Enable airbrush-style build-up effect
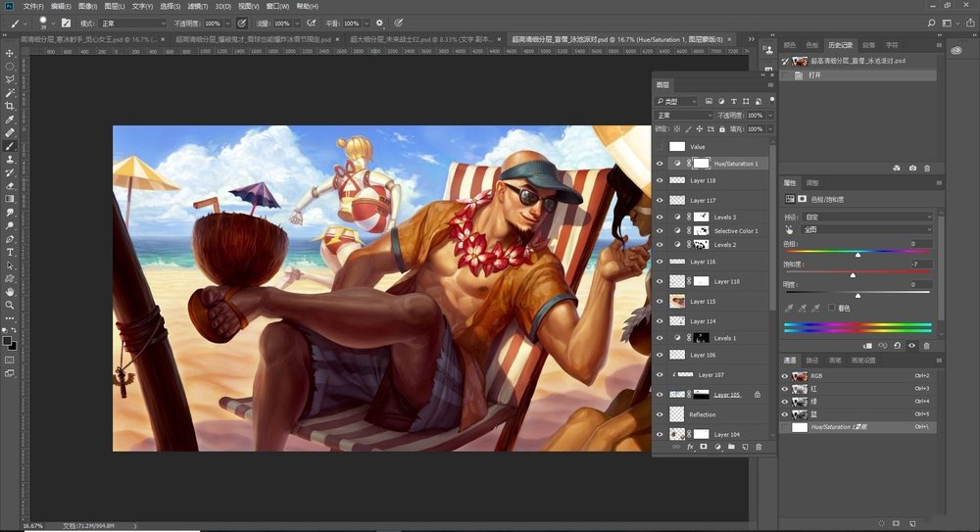The image size is (980, 532). pos(311,24)
